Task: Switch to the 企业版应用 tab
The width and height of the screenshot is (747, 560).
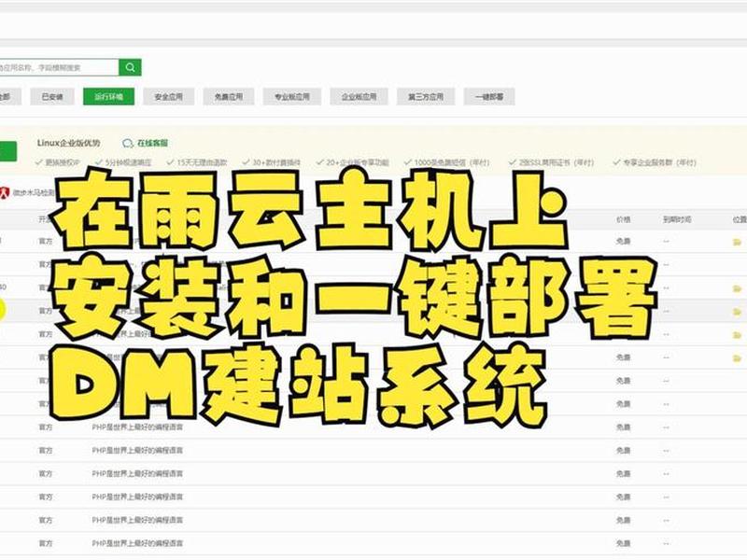Action: pyautogui.click(x=359, y=97)
